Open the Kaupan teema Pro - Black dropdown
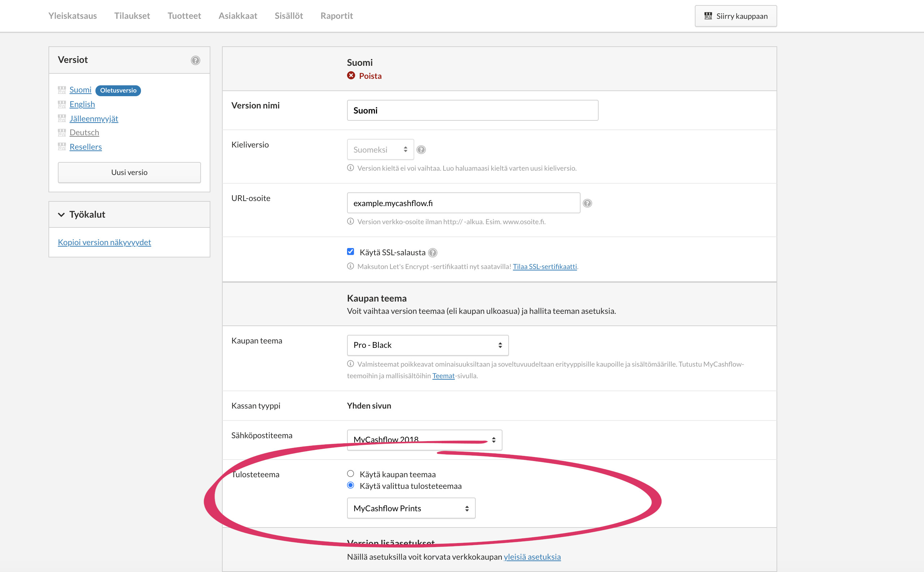The height and width of the screenshot is (572, 924). [x=427, y=345]
